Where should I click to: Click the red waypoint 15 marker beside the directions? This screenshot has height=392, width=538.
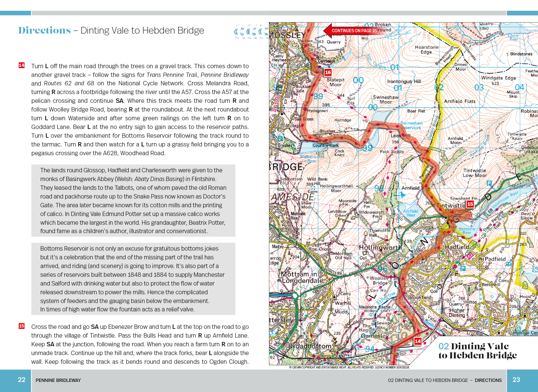point(22,326)
